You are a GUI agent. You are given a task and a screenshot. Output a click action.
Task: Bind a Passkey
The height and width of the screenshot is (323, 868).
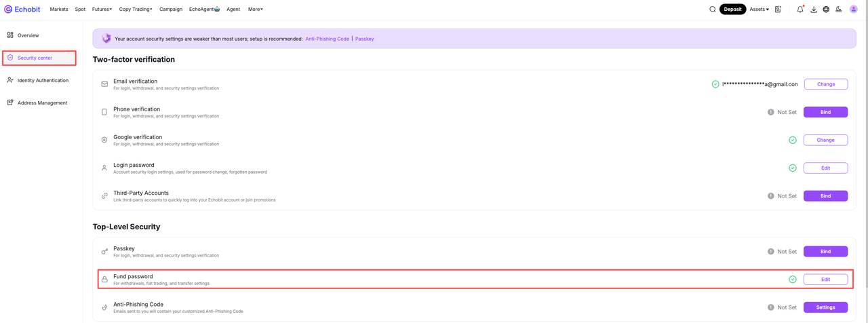click(826, 252)
